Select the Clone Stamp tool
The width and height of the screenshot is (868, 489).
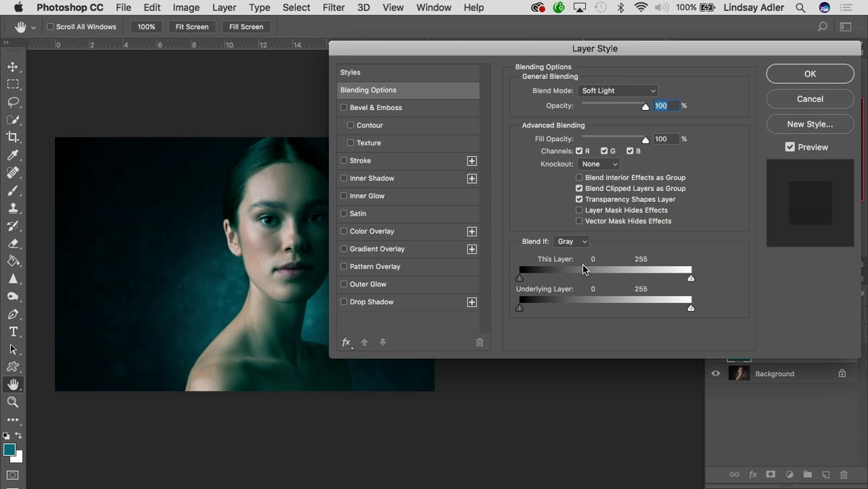[13, 208]
